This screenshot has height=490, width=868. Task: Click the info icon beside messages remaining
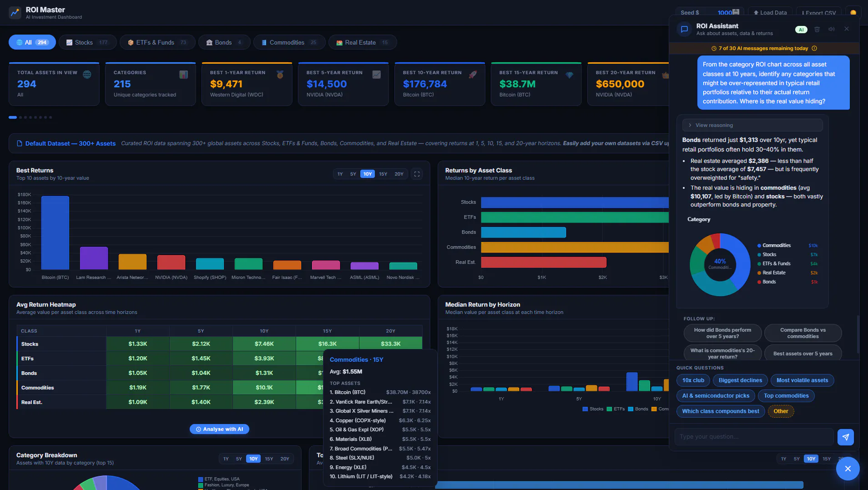coord(814,49)
